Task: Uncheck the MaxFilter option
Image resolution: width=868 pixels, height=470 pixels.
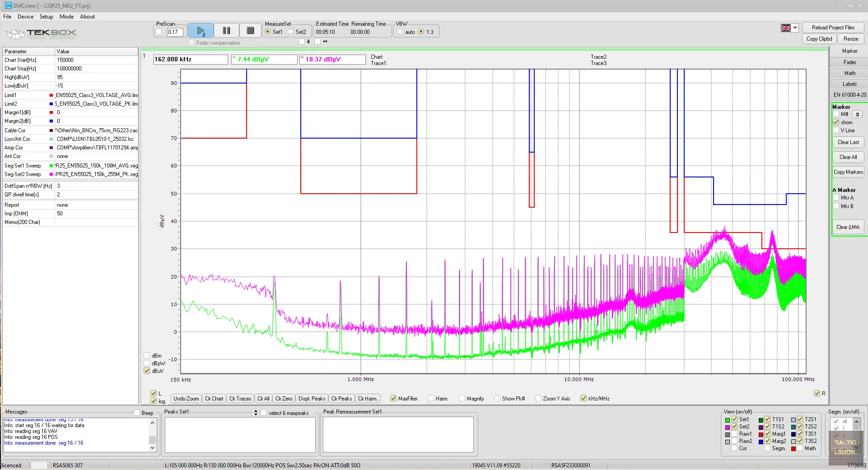Action: click(x=393, y=399)
